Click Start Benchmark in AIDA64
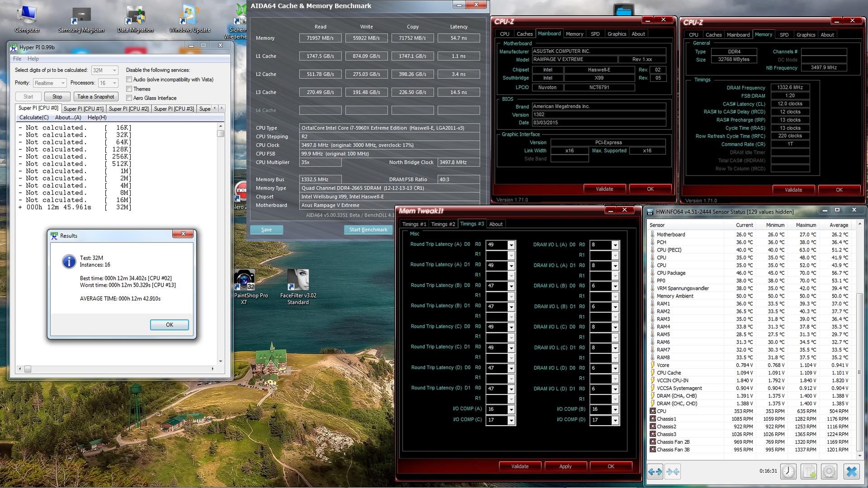The width and height of the screenshot is (868, 488). pyautogui.click(x=368, y=230)
